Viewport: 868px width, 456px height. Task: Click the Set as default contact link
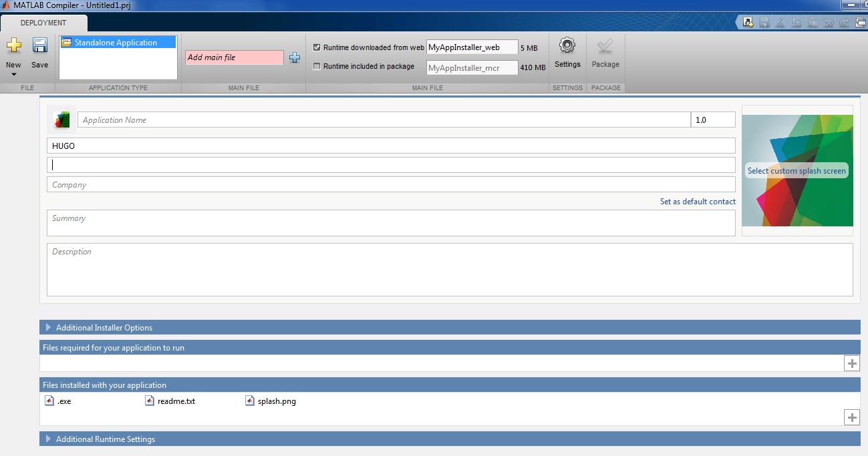click(x=698, y=201)
